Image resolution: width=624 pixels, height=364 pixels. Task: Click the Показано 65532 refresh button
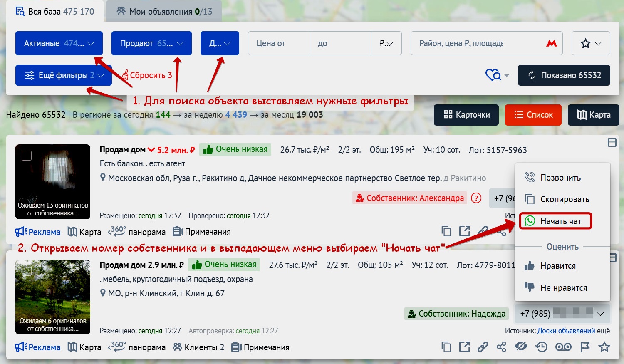[x=564, y=75]
